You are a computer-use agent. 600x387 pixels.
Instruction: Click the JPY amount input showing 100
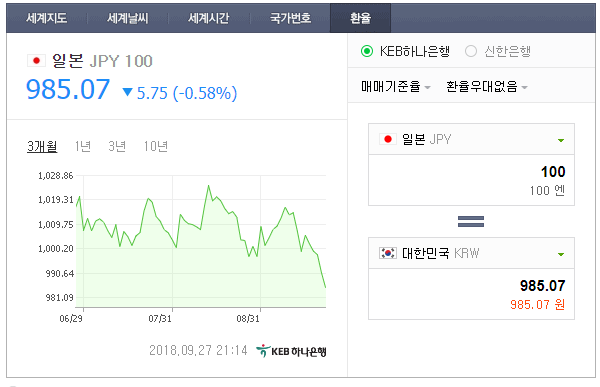471,180
